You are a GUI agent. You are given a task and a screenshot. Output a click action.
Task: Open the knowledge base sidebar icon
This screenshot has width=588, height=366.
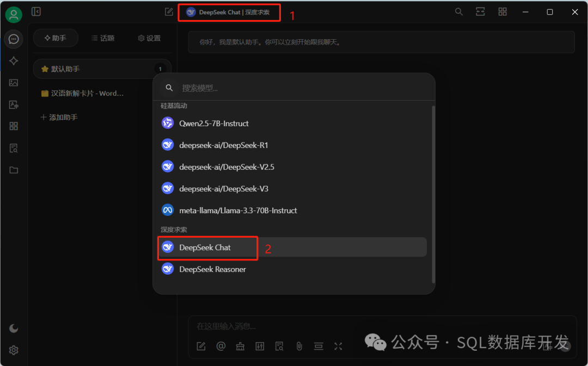tap(14, 148)
